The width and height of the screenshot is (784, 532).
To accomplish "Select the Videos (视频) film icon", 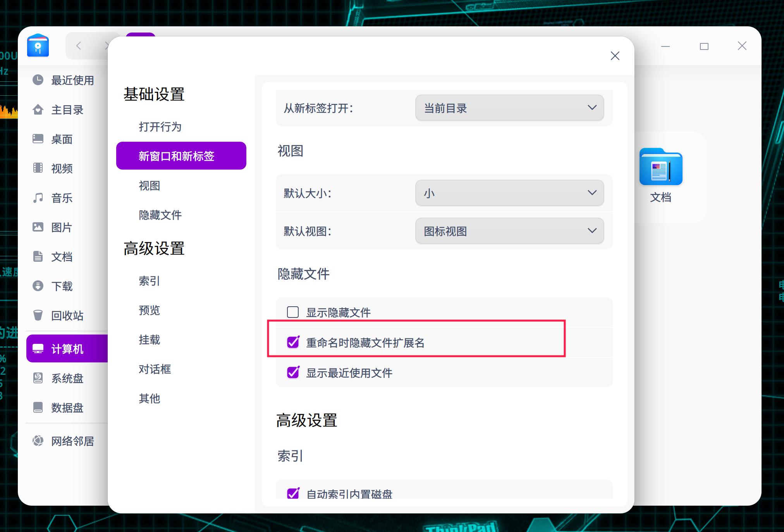I will [x=38, y=168].
